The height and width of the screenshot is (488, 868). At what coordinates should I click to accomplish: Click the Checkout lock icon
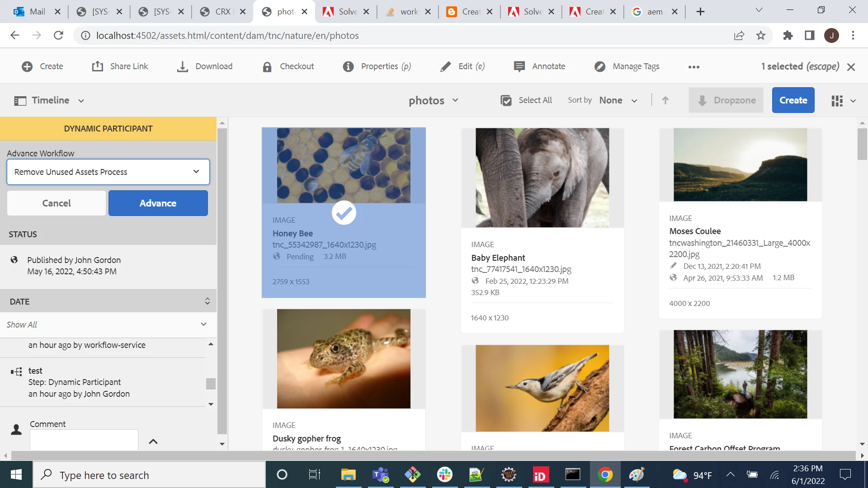pyautogui.click(x=267, y=66)
